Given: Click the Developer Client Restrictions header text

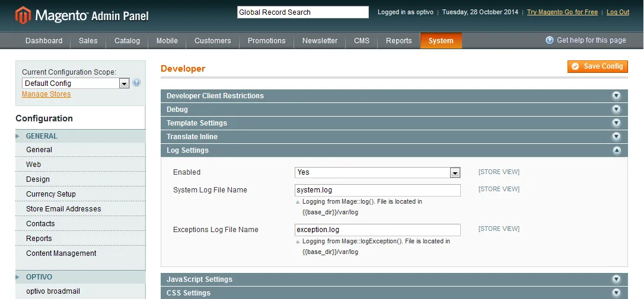Looking at the screenshot, I should tap(215, 96).
